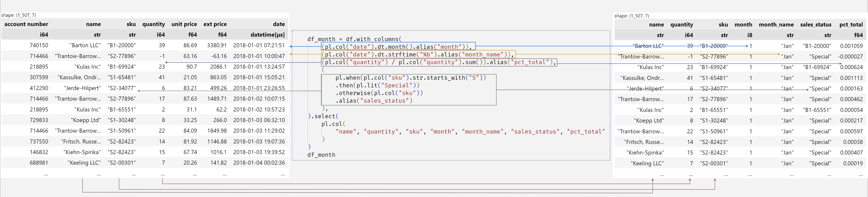Click the "Keeling LLC" cell in right table
The height and width of the screenshot is (197, 868).
pos(647,163)
